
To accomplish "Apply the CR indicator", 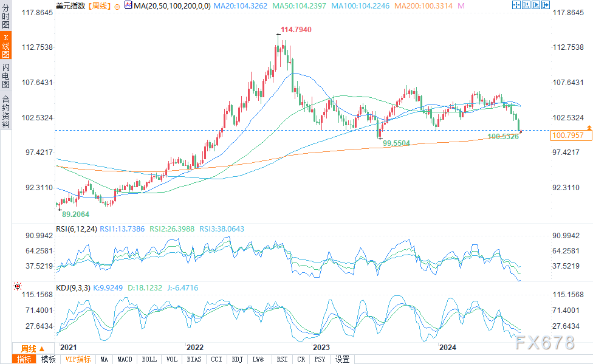I will 301,359.
